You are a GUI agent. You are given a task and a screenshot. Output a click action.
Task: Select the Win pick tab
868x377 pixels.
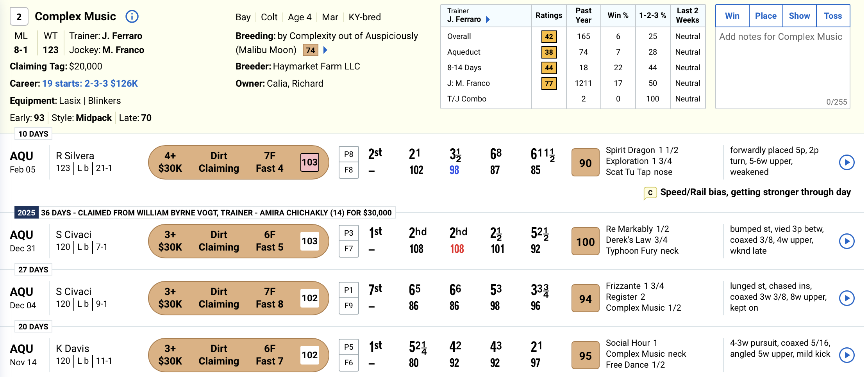732,16
